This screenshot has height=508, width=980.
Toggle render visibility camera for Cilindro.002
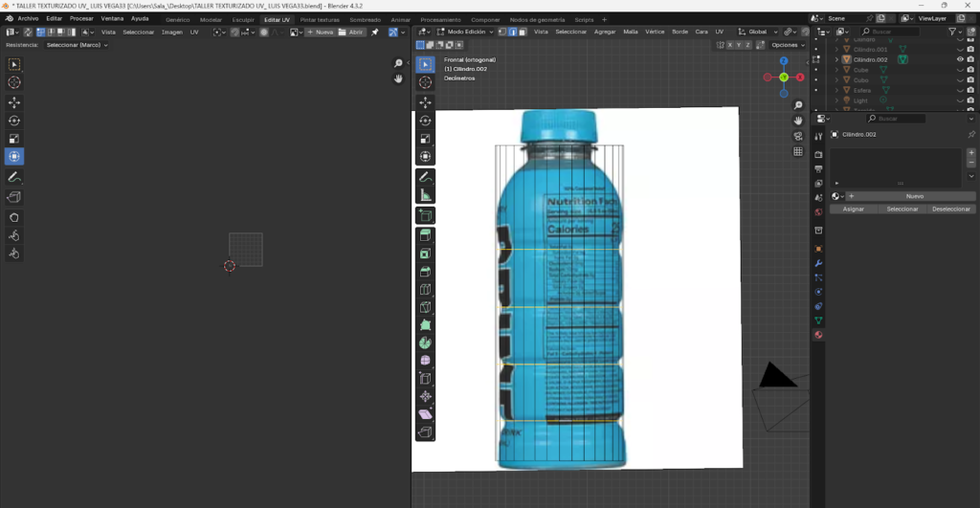click(x=970, y=59)
